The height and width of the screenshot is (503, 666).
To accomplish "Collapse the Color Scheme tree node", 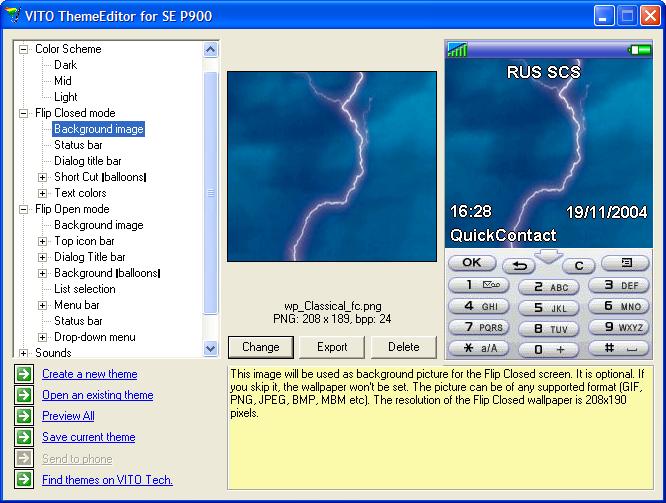I will tap(24, 49).
